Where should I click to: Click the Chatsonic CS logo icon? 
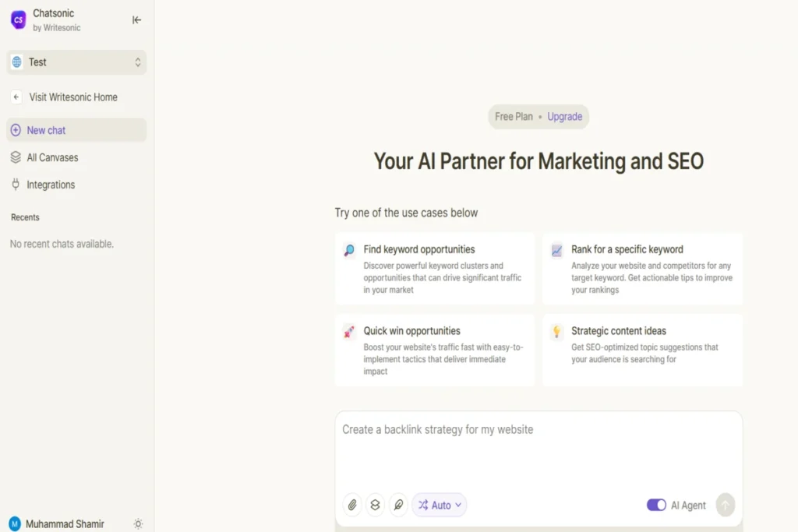[x=19, y=19]
